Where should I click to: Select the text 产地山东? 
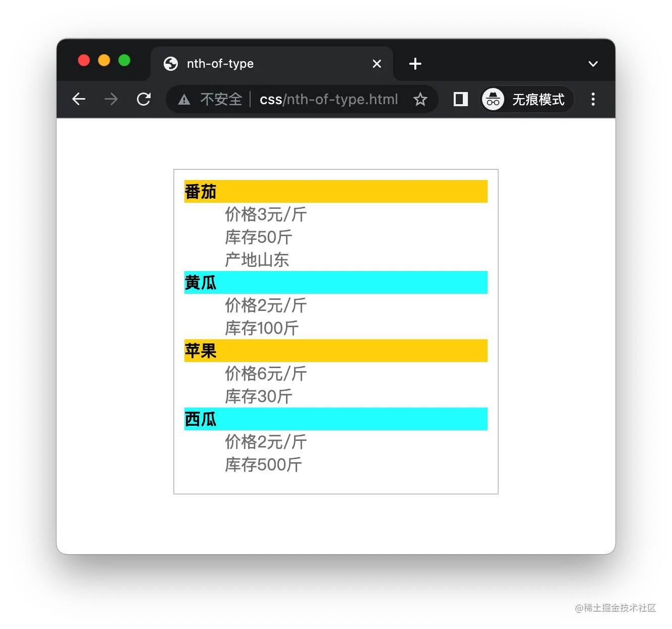coord(257,260)
